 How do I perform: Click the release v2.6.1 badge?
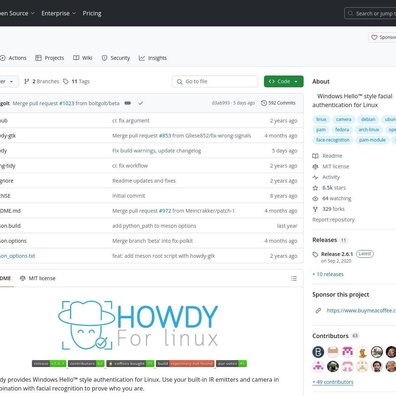49,364
